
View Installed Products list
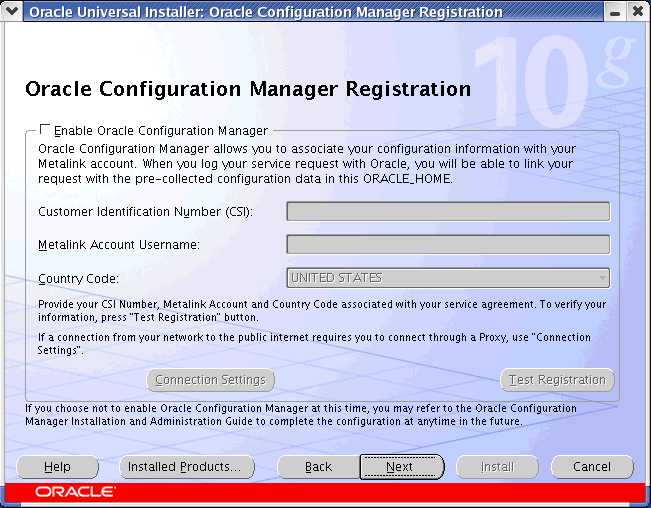click(185, 467)
